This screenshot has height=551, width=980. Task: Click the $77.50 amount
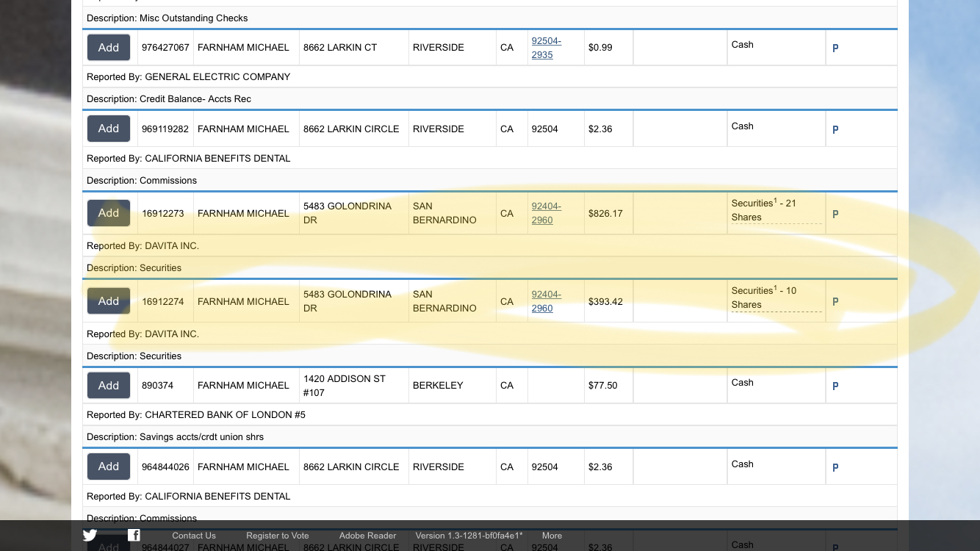coord(603,386)
